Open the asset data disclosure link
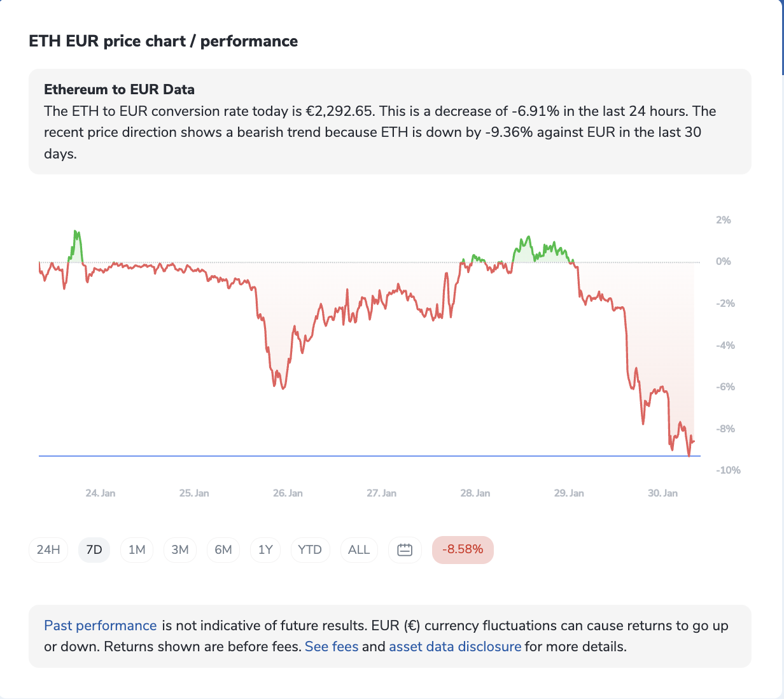This screenshot has height=699, width=784. [455, 647]
